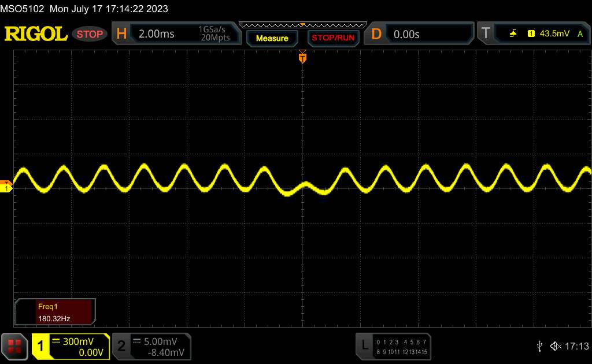Click the channel 1 ground level marker
Image resolution: width=592 pixels, height=364 pixels.
6,188
